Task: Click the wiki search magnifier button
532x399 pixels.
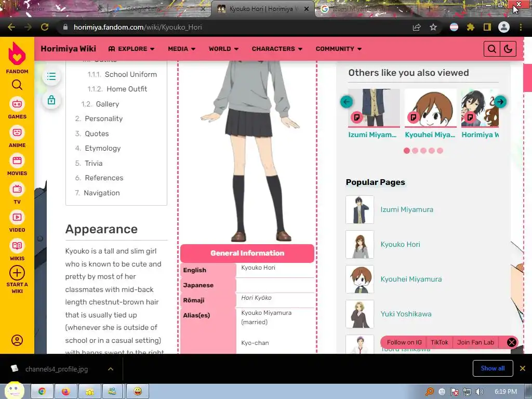Action: click(x=492, y=49)
